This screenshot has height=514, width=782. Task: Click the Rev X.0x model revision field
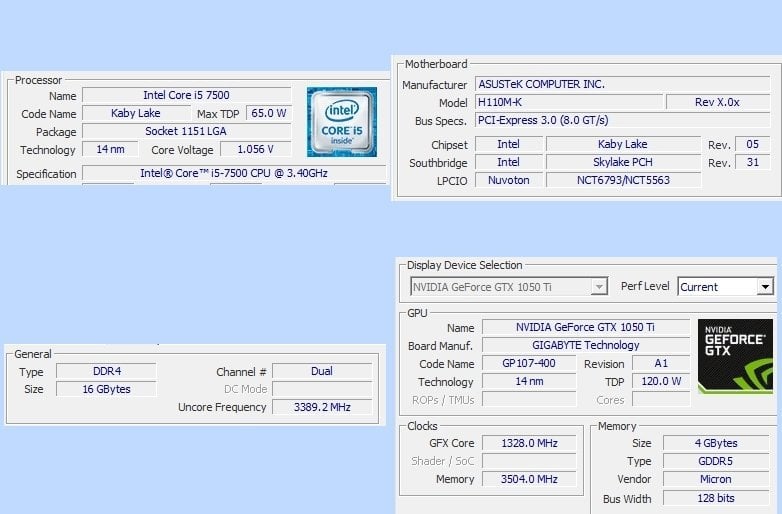point(718,102)
